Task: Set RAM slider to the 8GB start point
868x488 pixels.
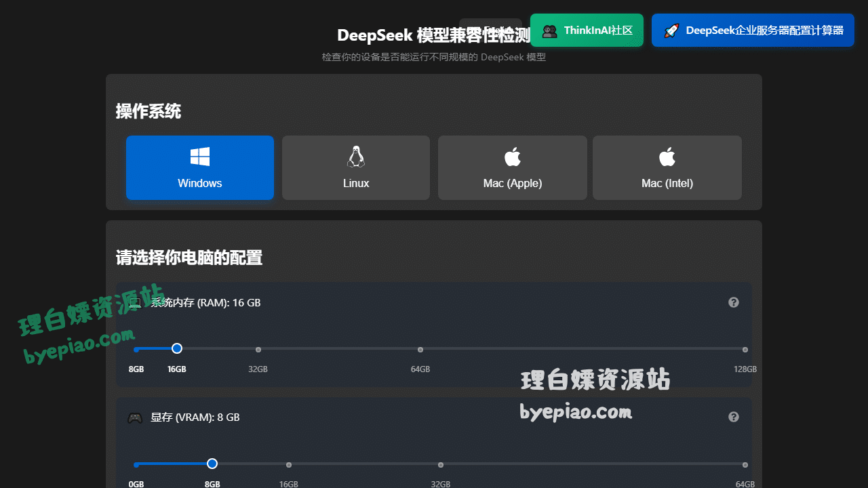Action: click(x=136, y=350)
